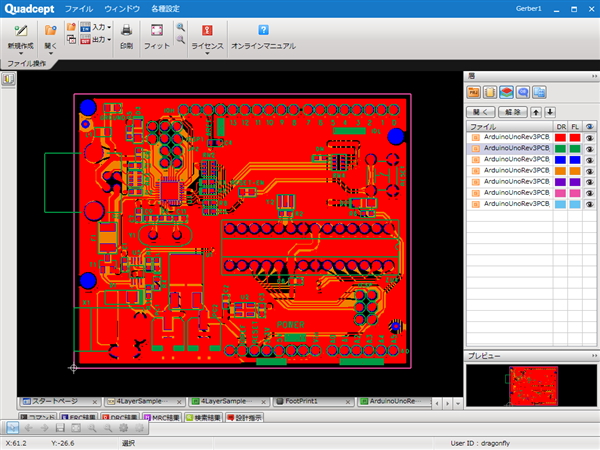The height and width of the screenshot is (450, 600).
Task: Toggle visibility of the blue layer
Action: point(590,159)
